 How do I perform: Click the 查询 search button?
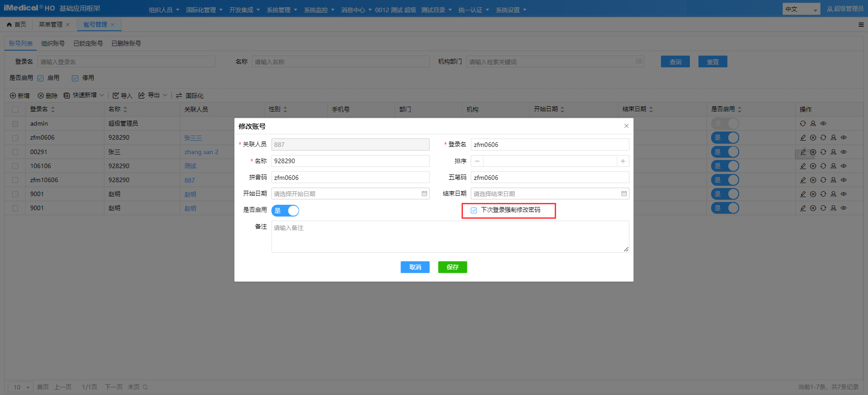(x=675, y=61)
